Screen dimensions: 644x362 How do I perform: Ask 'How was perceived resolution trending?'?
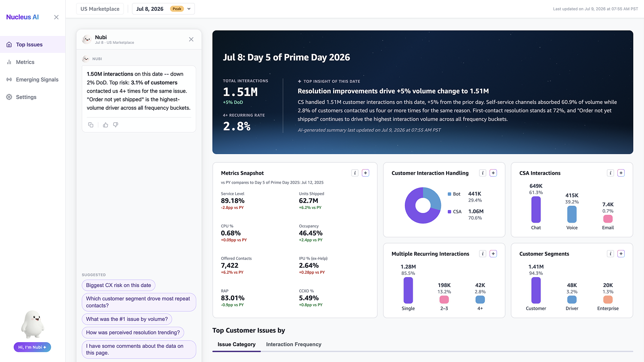point(133,332)
